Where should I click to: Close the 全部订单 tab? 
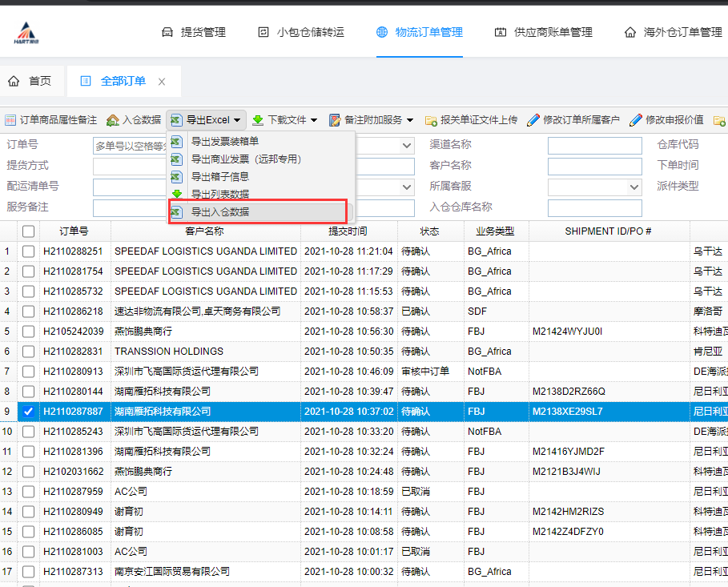tap(162, 82)
